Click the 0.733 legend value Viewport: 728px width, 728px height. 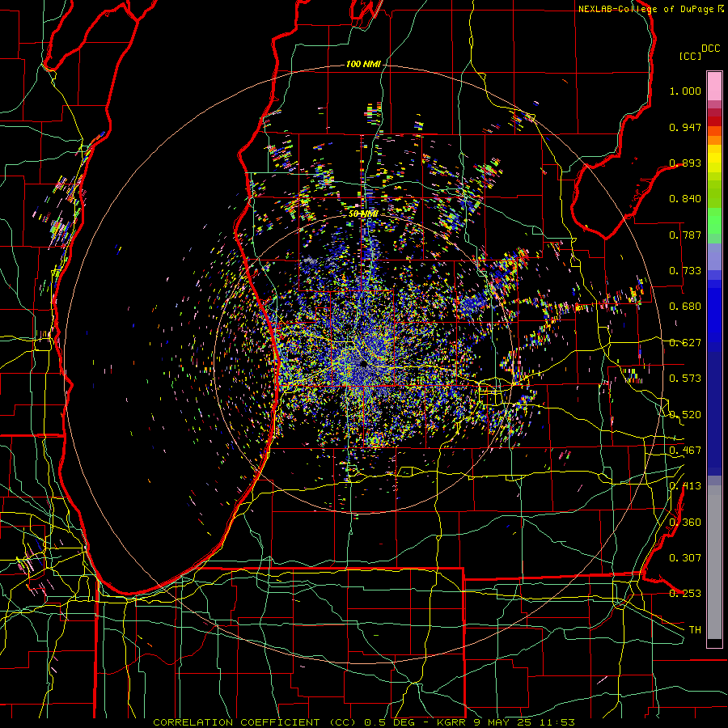(x=685, y=271)
